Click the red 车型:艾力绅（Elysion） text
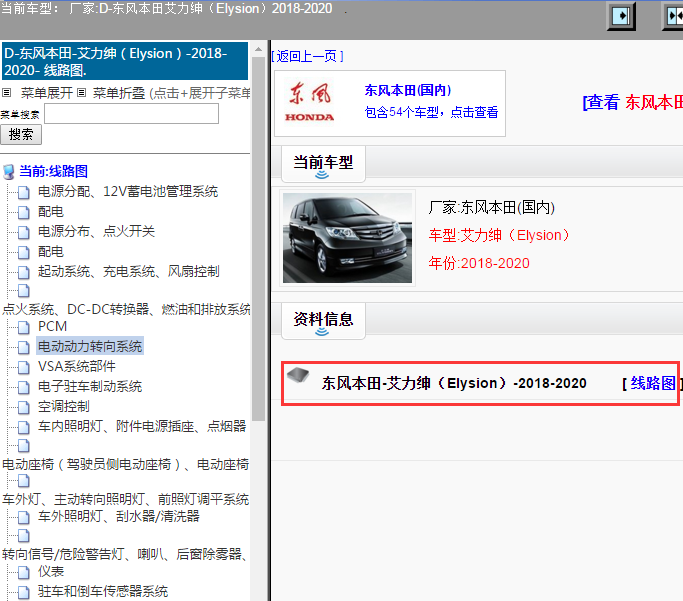The width and height of the screenshot is (683, 601). click(x=499, y=236)
